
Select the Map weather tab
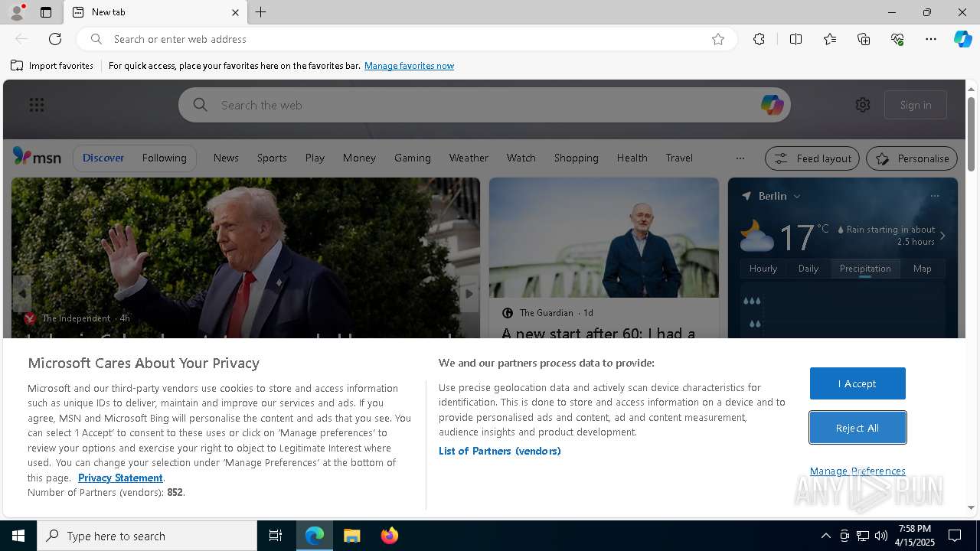(923, 269)
